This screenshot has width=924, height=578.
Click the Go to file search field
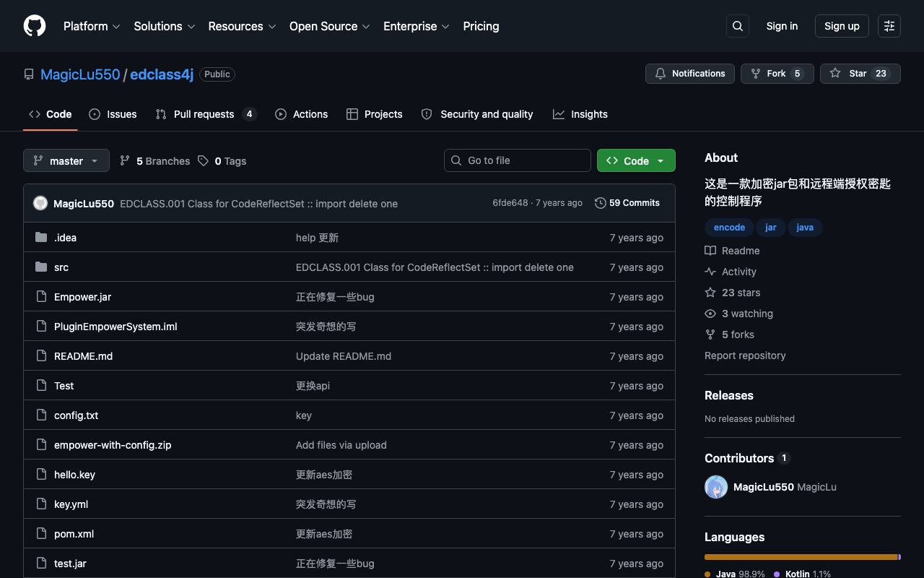pos(518,160)
